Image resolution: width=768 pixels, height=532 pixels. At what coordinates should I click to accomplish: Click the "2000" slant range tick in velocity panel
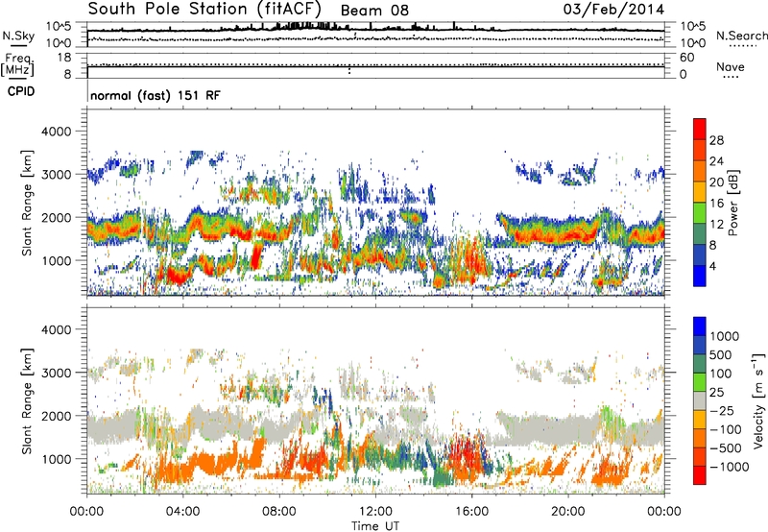56,416
